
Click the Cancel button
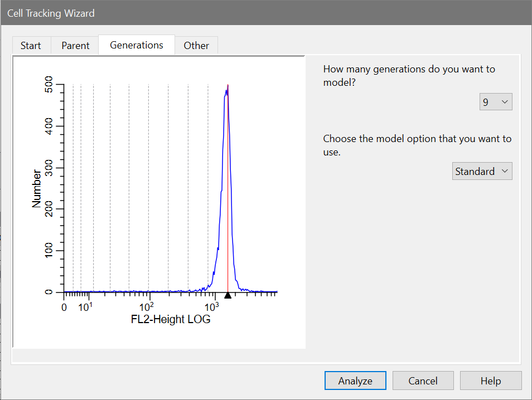point(423,381)
